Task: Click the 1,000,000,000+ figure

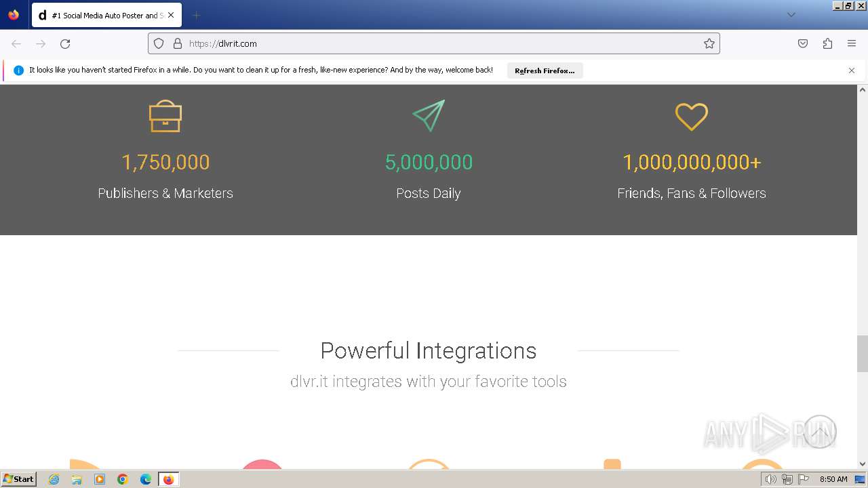Action: [692, 162]
